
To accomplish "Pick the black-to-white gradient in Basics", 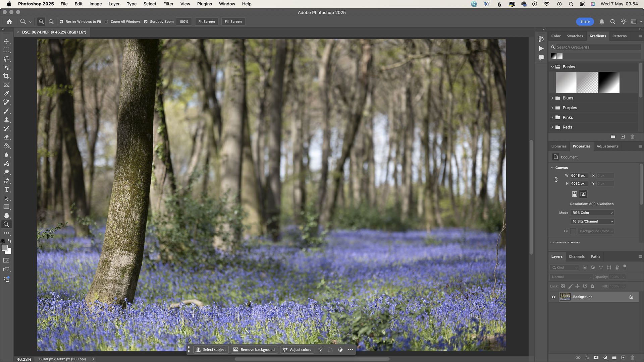I will 609,82.
